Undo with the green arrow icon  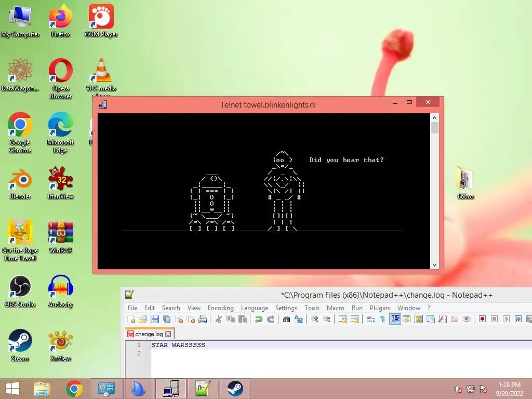coord(259,319)
